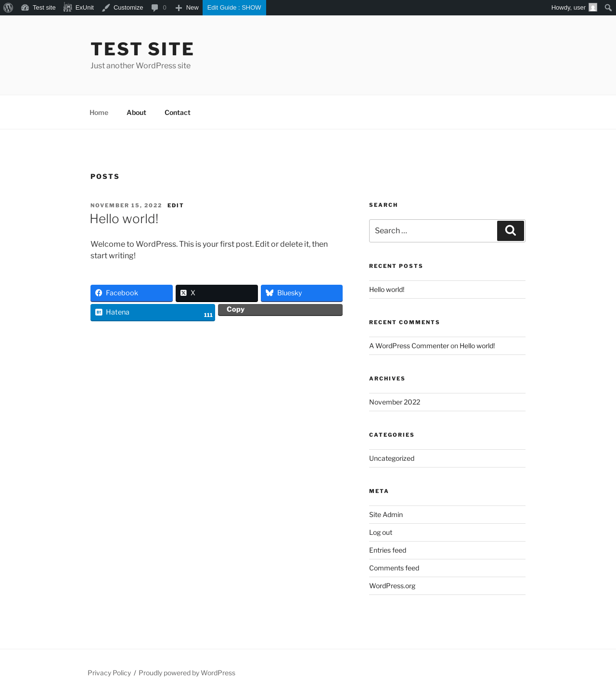Open the November 2022 archive link

point(395,402)
